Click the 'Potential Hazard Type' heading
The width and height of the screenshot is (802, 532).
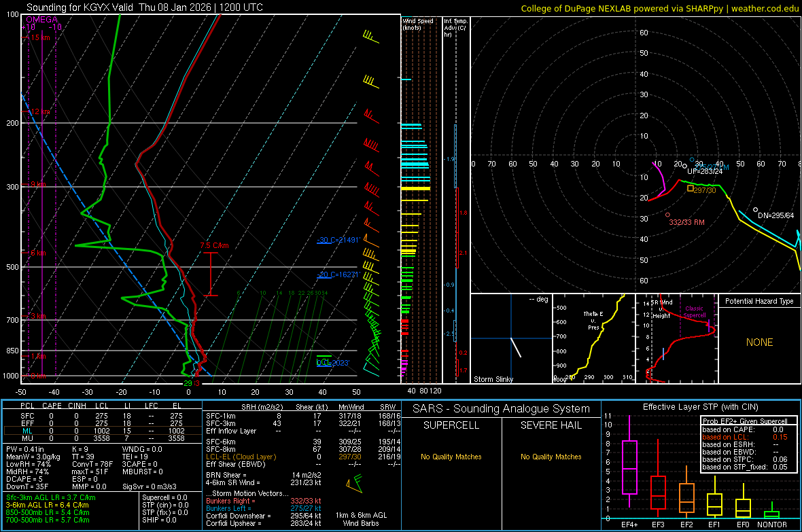pyautogui.click(x=759, y=301)
